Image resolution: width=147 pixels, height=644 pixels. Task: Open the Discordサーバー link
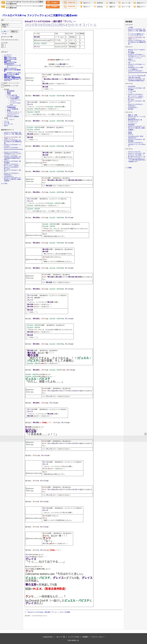click(13, 116)
